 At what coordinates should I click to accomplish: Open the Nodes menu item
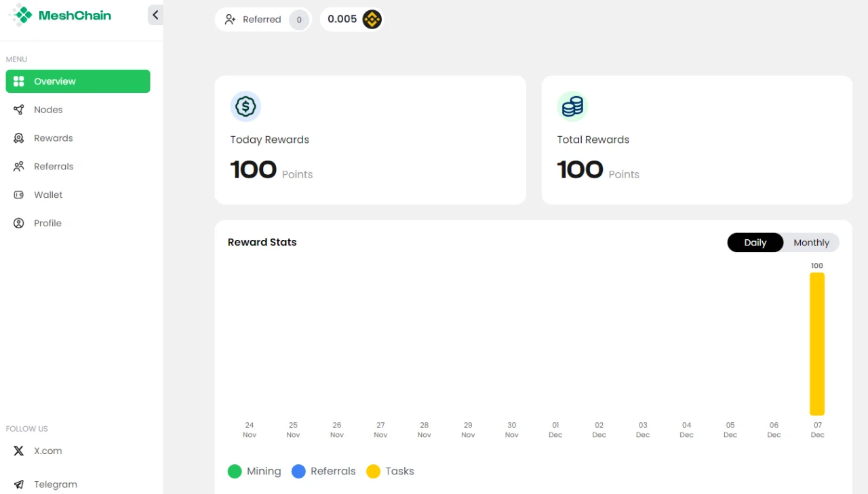pos(78,110)
